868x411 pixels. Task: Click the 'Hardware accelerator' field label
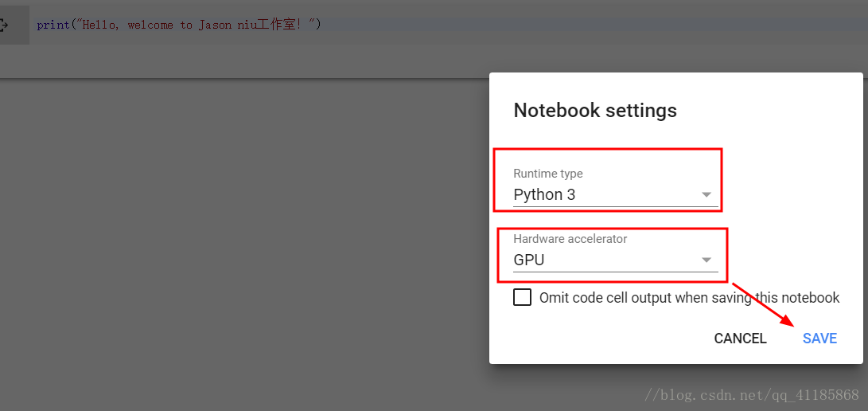570,239
